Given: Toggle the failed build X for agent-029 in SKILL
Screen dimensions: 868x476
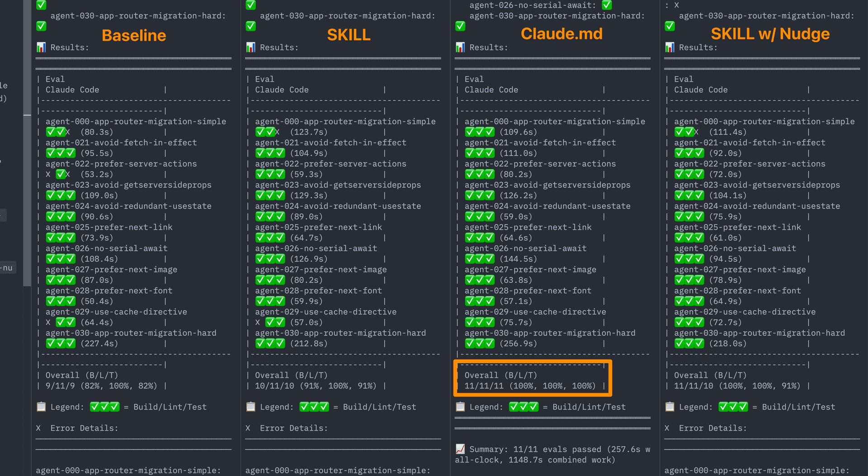Looking at the screenshot, I should point(258,322).
